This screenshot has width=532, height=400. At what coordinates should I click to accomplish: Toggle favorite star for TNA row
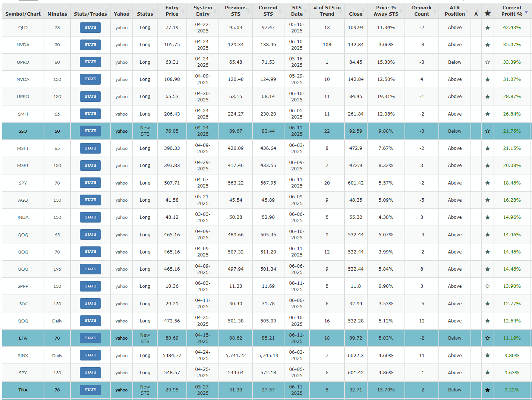coord(488,390)
